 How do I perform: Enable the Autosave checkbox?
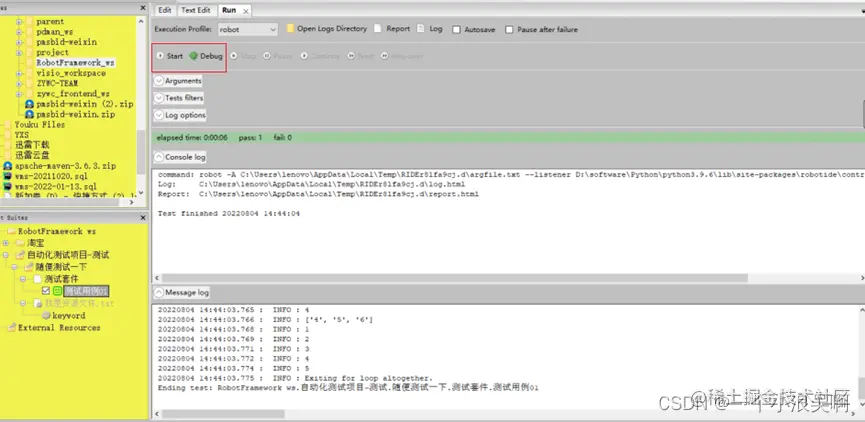coord(456,30)
